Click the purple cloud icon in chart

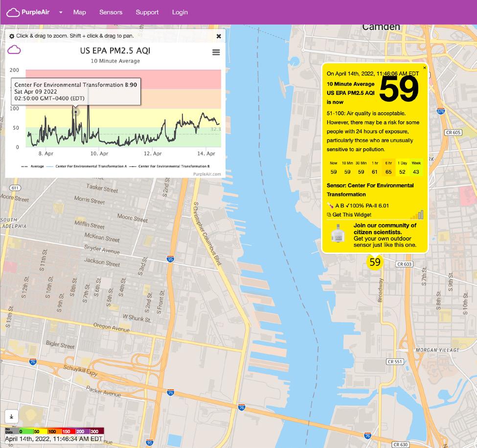pos(14,49)
